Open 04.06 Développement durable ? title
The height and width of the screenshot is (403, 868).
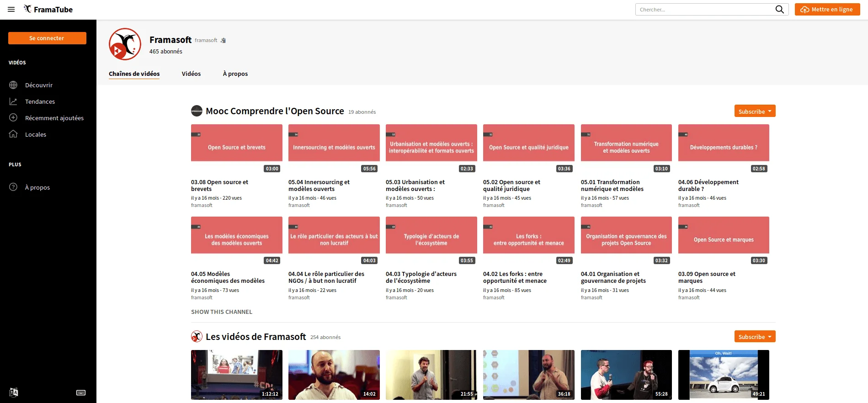coord(708,186)
